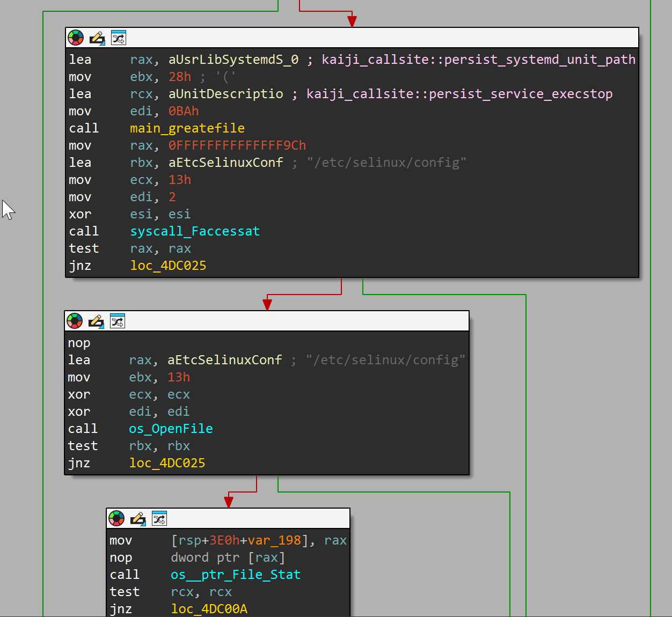Open the node color wheel on the top block
This screenshot has width=672, height=617.
click(x=76, y=38)
